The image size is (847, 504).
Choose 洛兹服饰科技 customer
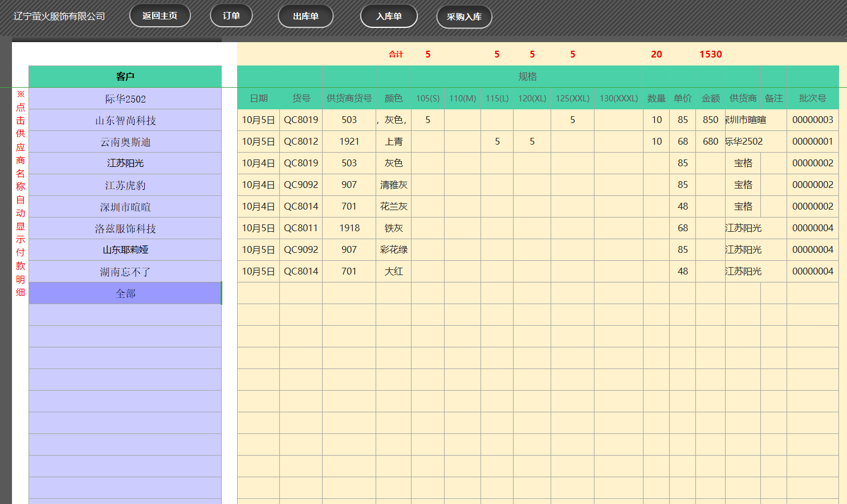pyautogui.click(x=125, y=228)
